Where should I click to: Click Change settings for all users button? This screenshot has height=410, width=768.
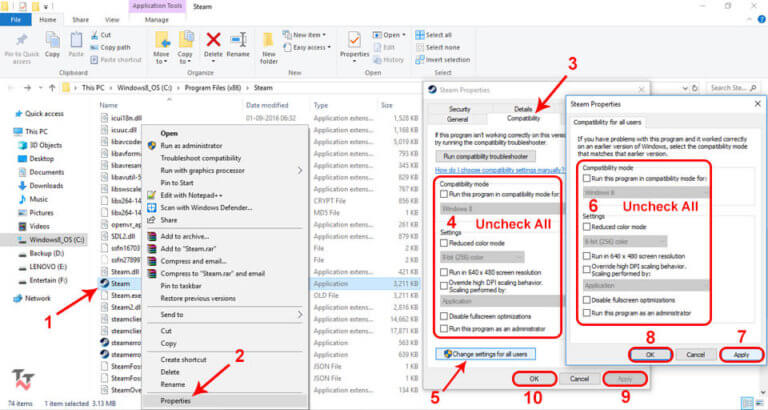485,354
